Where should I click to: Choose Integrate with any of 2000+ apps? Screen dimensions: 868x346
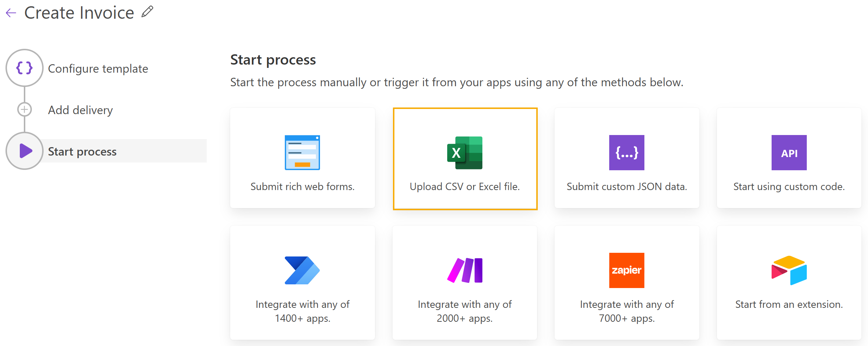(465, 283)
